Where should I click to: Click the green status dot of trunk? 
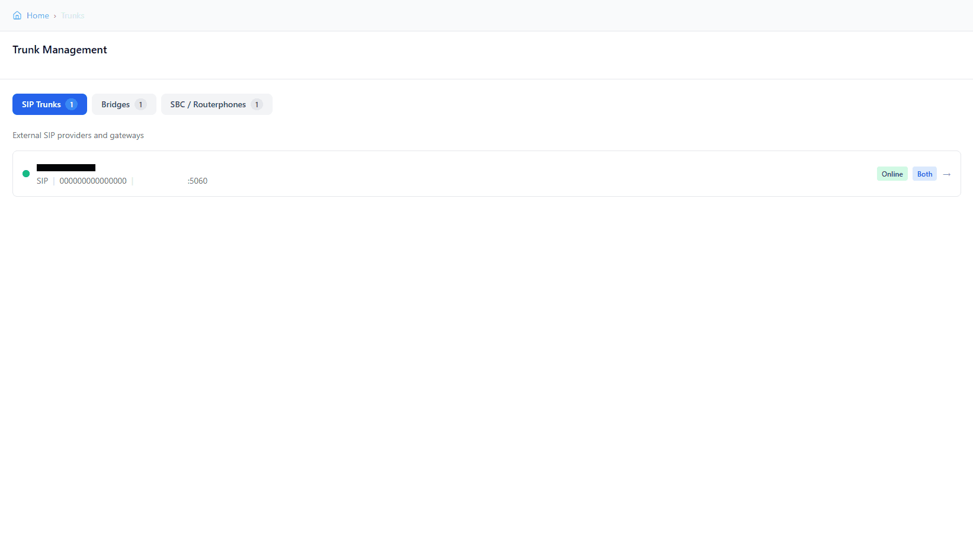[x=26, y=174]
